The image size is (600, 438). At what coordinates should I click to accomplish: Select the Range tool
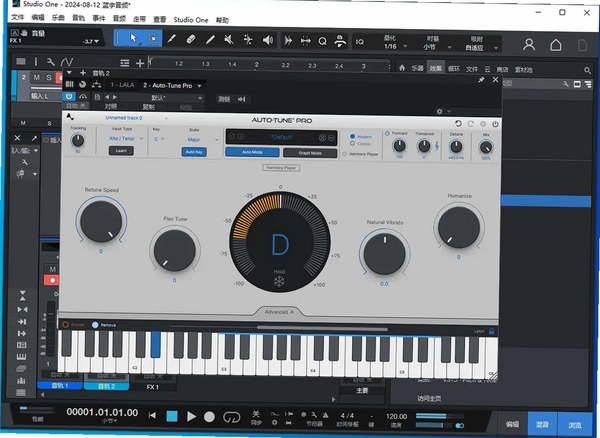(x=153, y=39)
